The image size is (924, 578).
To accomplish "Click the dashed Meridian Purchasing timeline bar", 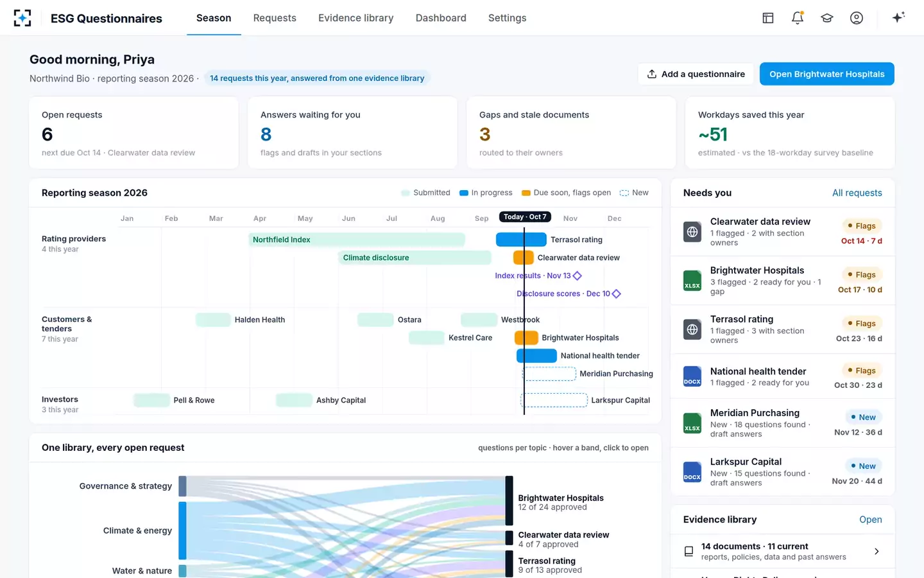I will tap(549, 374).
